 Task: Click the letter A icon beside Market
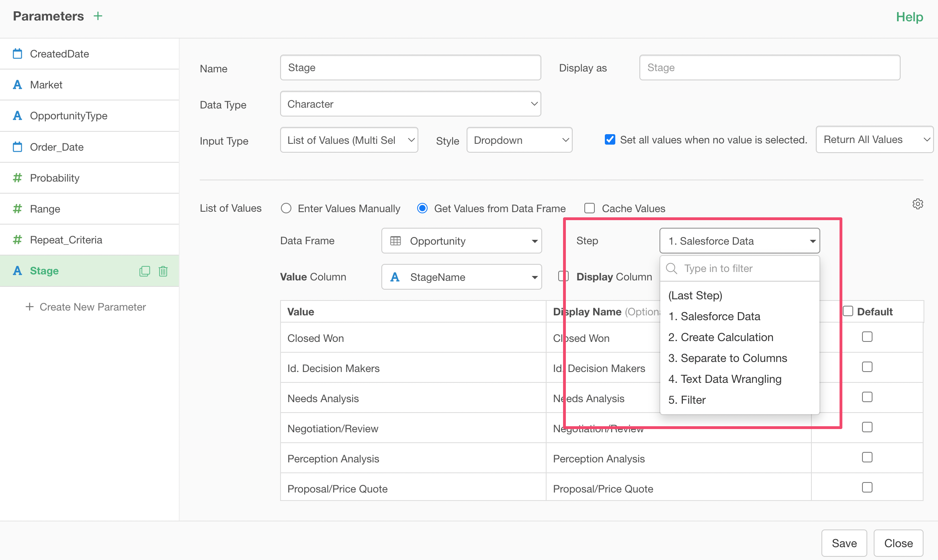click(17, 85)
